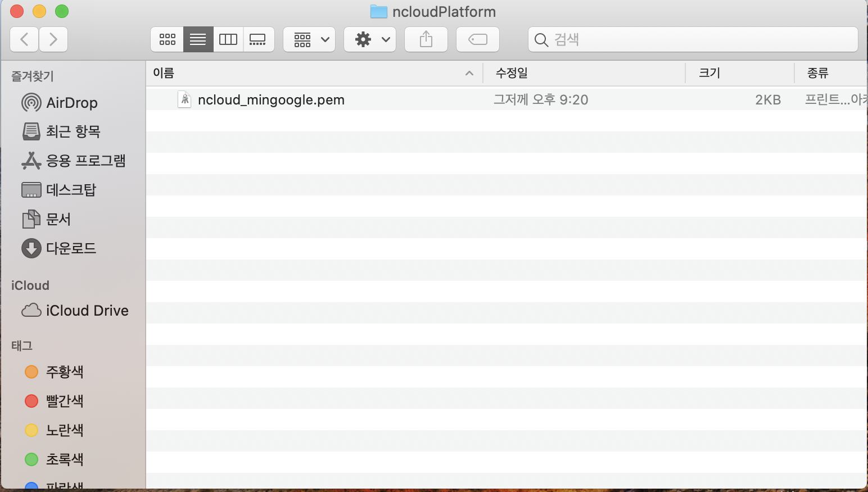Click the AirDrop radar icon
Viewport: 868px width, 492px height.
tap(31, 103)
